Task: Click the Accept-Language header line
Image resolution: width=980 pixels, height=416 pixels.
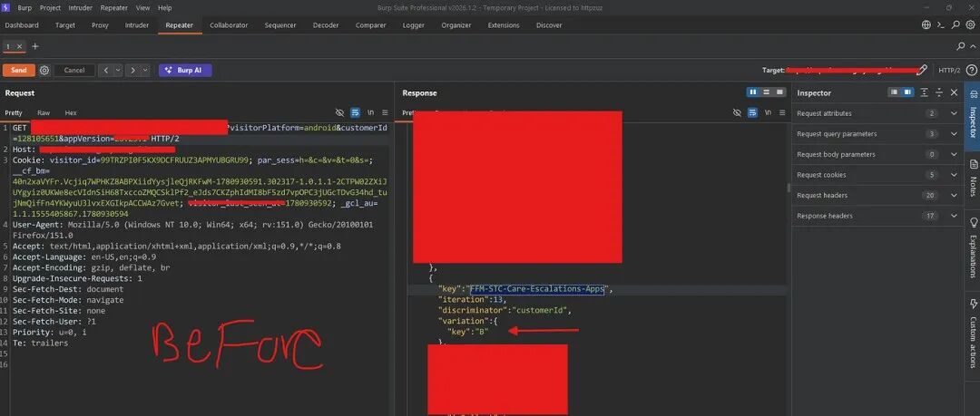Action: (84, 256)
